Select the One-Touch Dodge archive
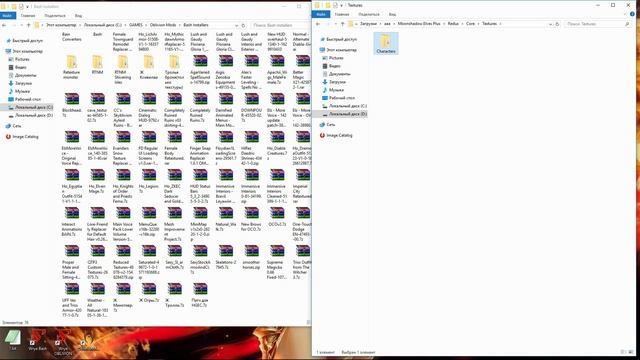640x360 pixels. tap(302, 224)
